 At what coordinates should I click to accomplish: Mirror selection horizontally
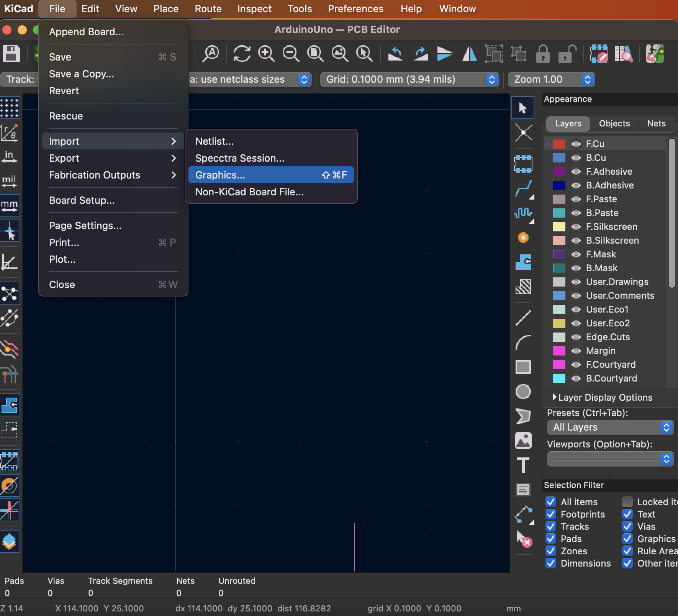point(469,54)
